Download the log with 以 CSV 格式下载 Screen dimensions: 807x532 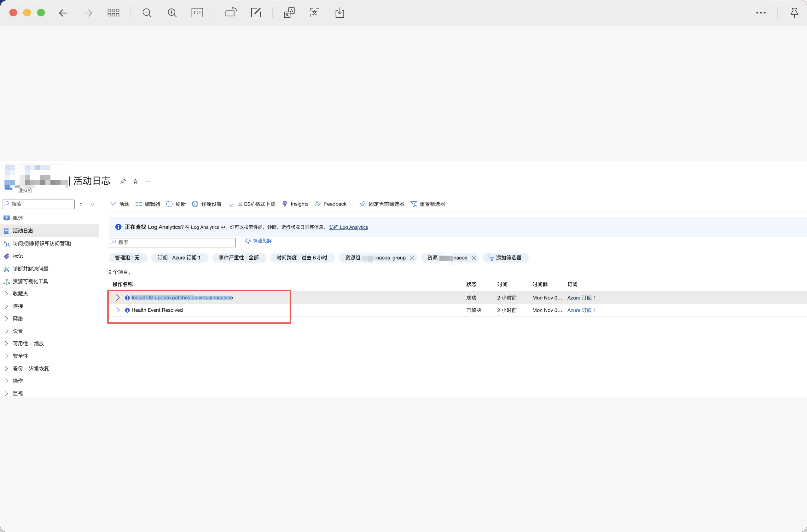pyautogui.click(x=252, y=204)
